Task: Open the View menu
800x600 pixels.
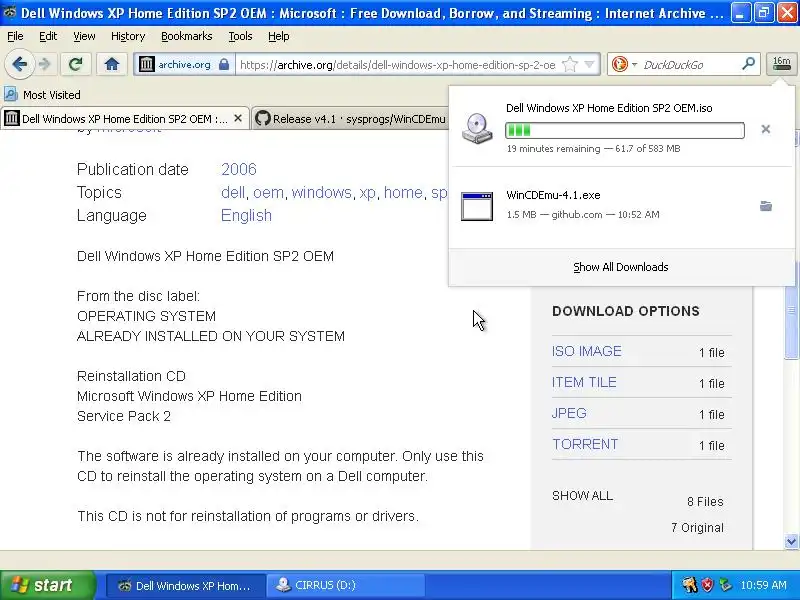Action: tap(84, 36)
